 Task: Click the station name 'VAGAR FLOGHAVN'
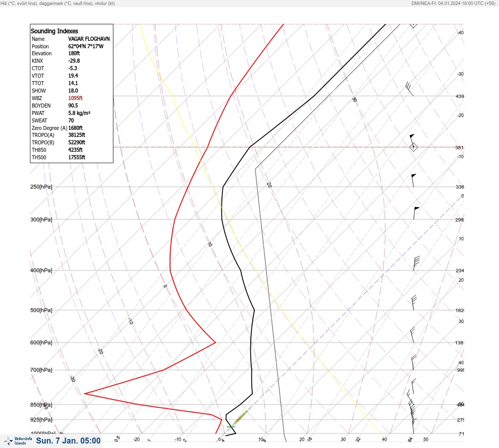[89, 39]
